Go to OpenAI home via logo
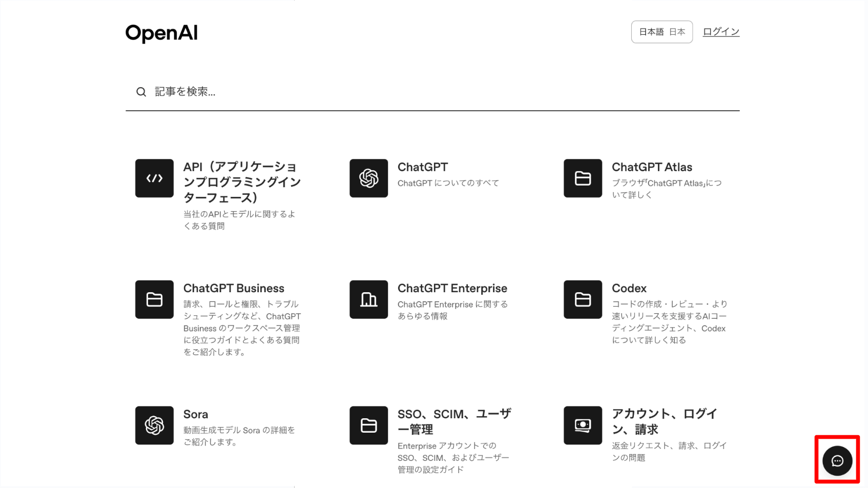Screen dimensions: 868x488 point(161,33)
